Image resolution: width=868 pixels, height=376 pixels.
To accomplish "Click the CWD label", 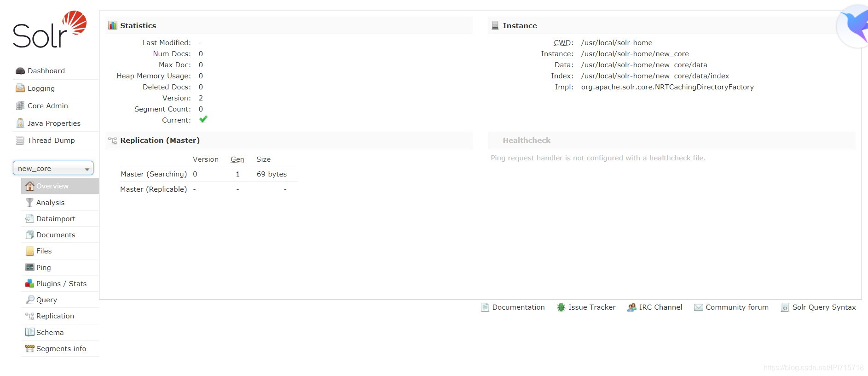I will 563,43.
